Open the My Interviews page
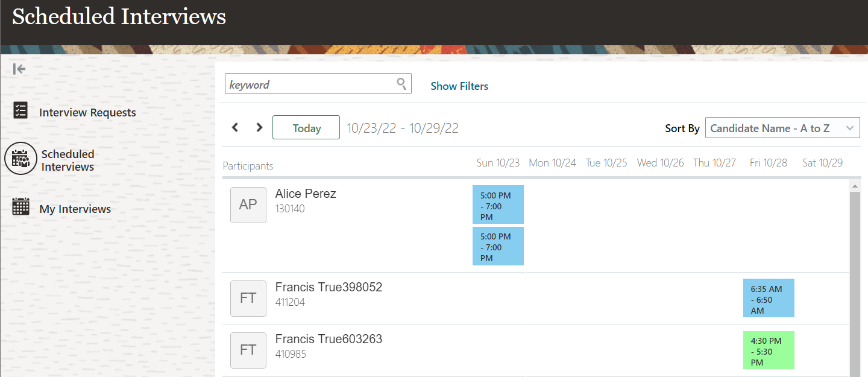Viewport: 868px width, 377px height. point(75,209)
